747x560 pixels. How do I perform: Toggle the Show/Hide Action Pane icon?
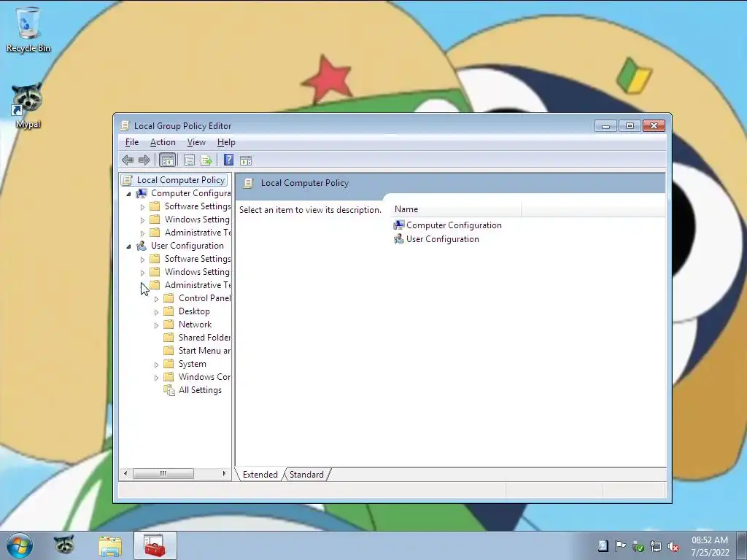(246, 160)
